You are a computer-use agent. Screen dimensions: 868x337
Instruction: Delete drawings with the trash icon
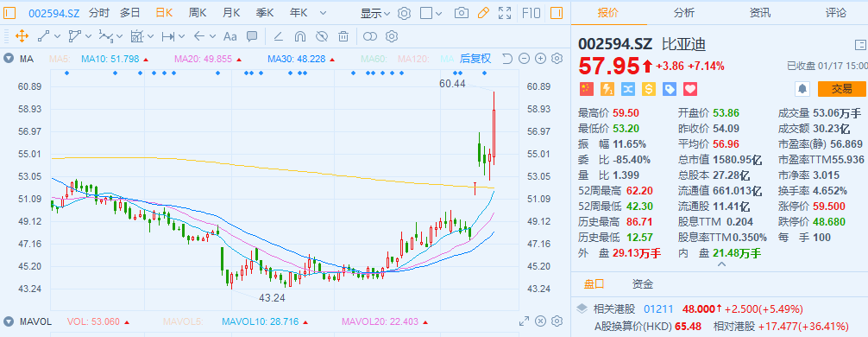tap(343, 36)
